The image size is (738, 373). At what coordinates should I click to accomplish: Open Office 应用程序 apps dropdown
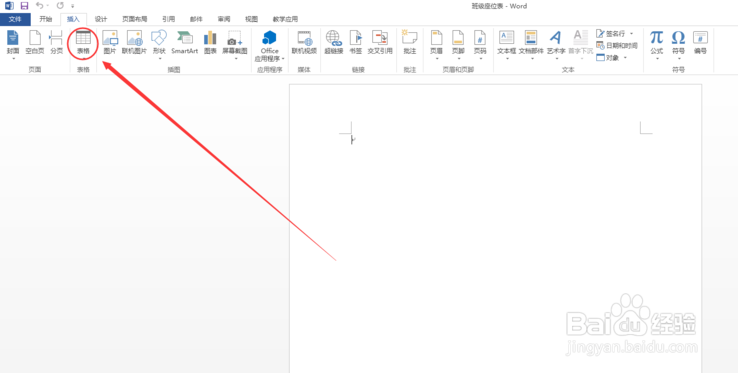269,46
